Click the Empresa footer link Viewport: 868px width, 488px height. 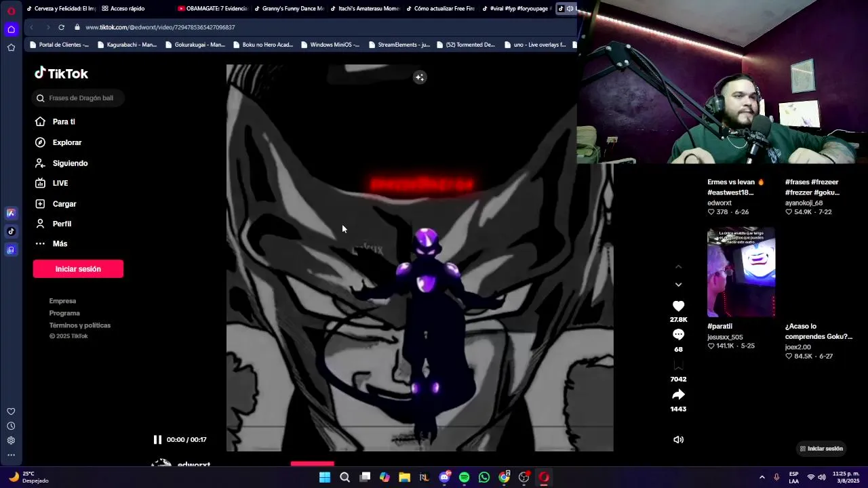coord(62,301)
